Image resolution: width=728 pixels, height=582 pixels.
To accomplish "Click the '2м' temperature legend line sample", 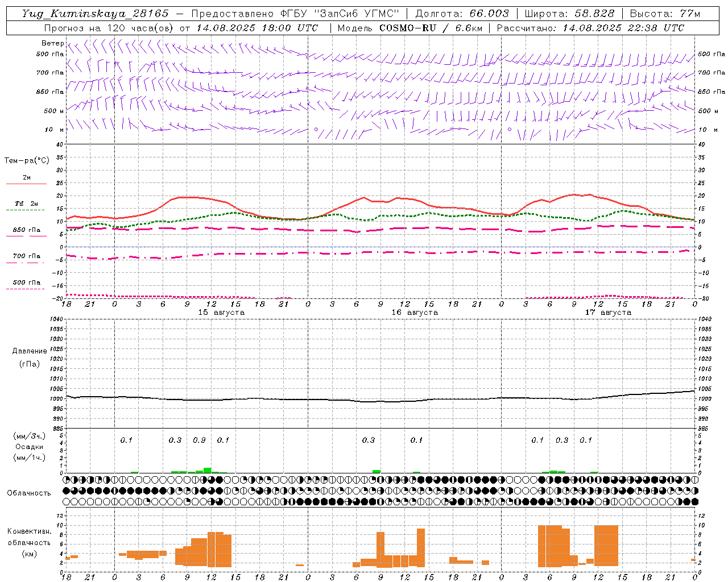I will [27, 184].
